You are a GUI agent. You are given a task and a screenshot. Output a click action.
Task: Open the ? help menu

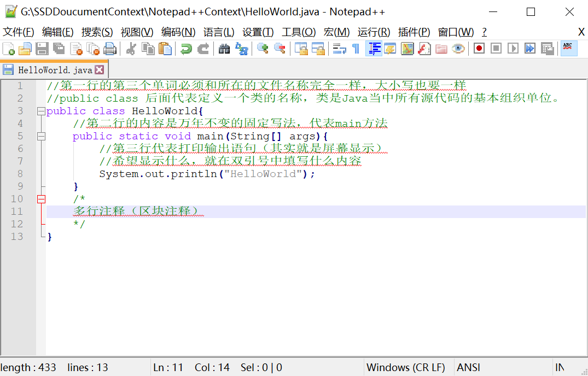484,32
